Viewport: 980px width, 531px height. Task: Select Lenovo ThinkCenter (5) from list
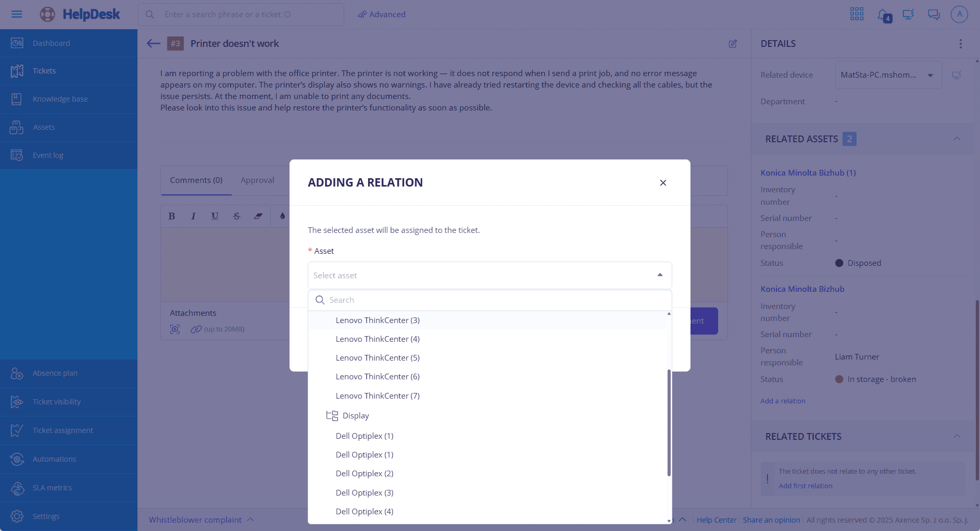click(378, 358)
